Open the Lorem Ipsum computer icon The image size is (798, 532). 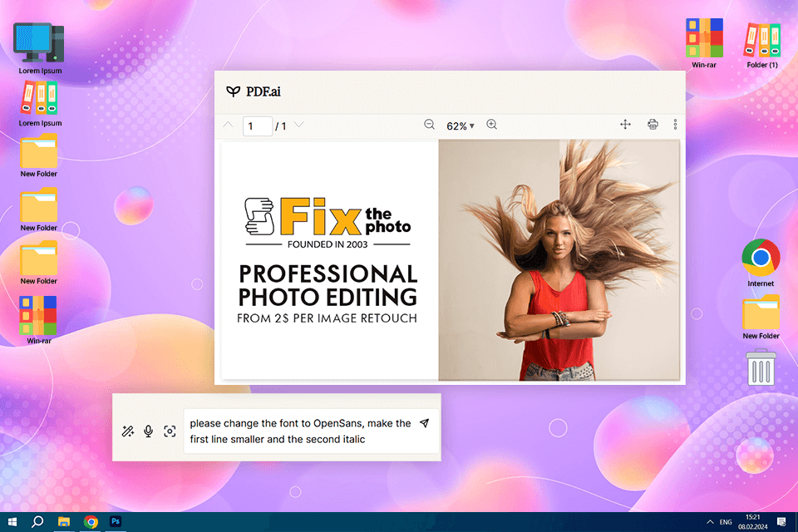click(x=40, y=49)
